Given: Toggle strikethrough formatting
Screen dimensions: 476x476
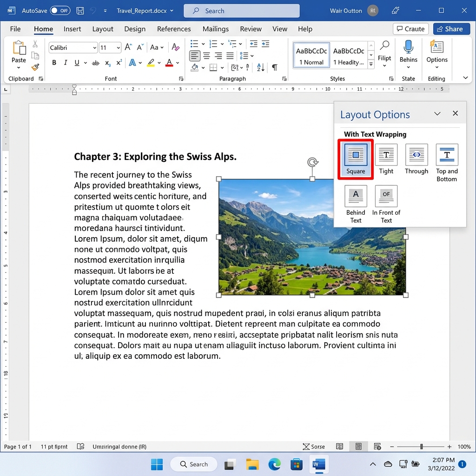Looking at the screenshot, I should [x=95, y=63].
